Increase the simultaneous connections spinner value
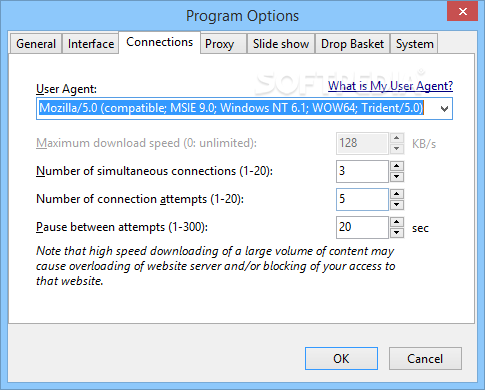 pos(397,166)
